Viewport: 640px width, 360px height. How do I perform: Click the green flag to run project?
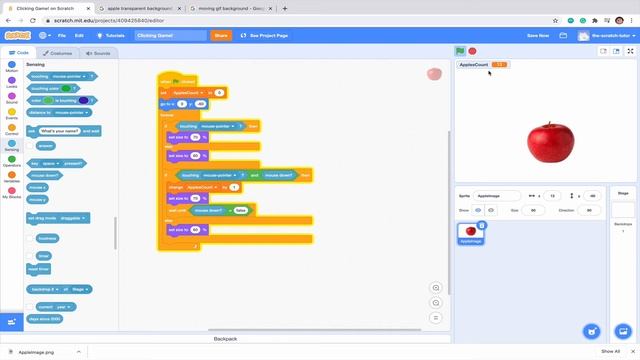tap(460, 51)
